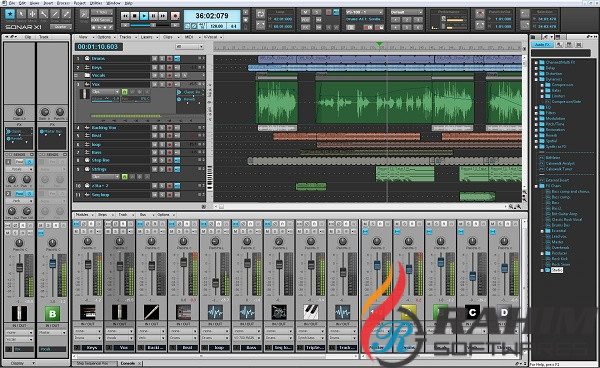The image size is (600, 368).
Task: Click the Bus menu in console
Action: 144,215
